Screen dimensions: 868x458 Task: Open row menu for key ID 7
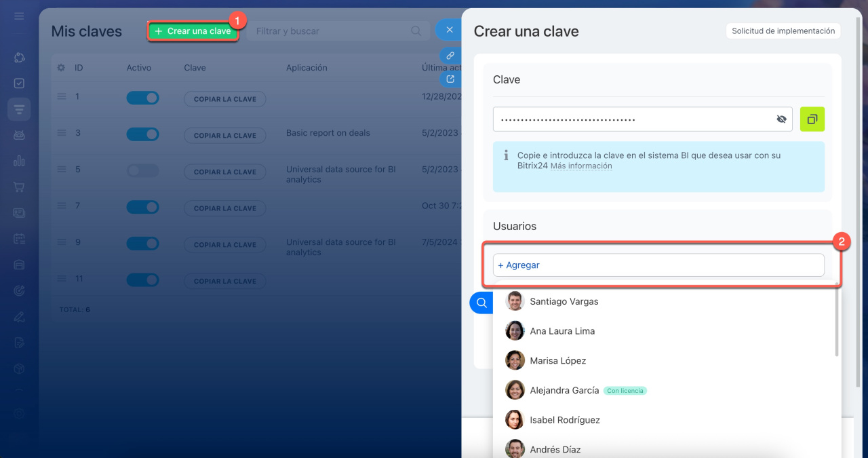coord(62,206)
